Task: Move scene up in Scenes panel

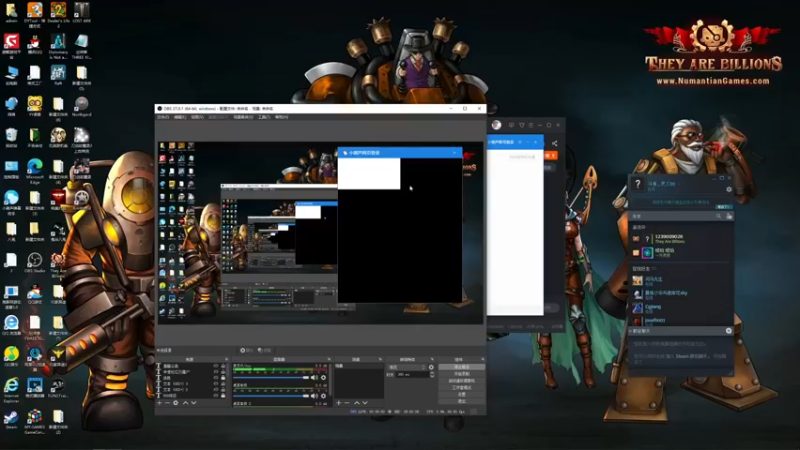Action: 357,403
